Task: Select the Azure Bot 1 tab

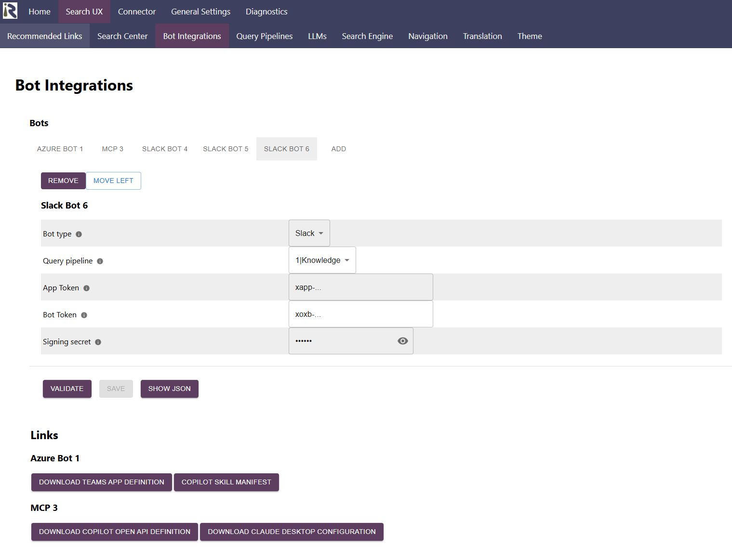Action: click(60, 149)
